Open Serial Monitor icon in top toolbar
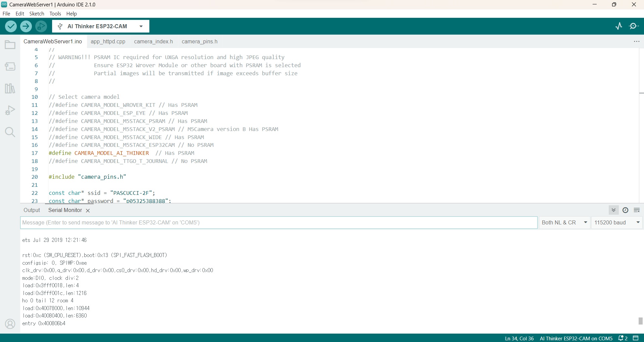The height and width of the screenshot is (342, 644). [634, 26]
